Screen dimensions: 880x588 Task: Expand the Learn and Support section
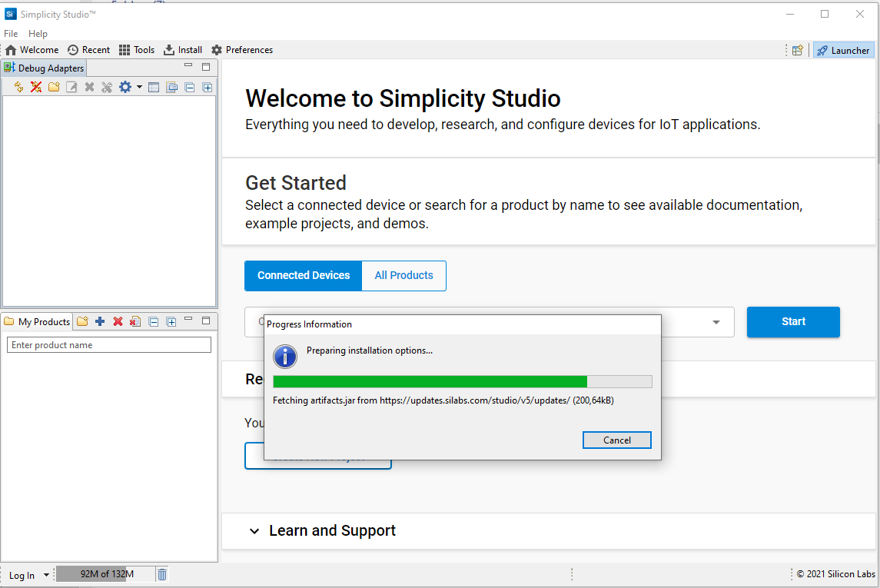tap(254, 531)
